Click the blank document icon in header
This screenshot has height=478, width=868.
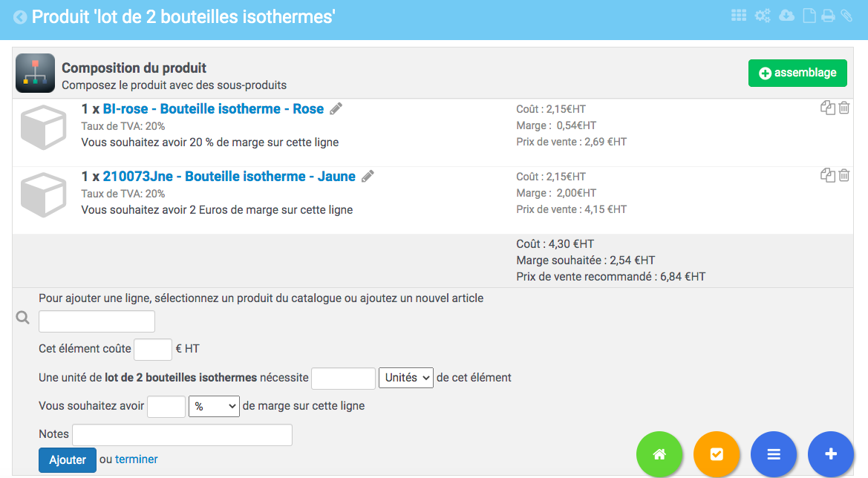[x=809, y=16]
